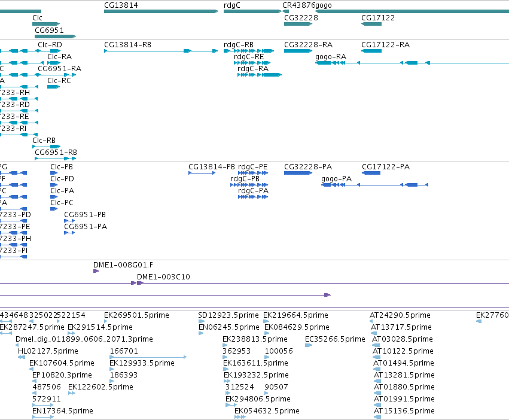
Task: Click the EK291514.5prime EST label
Action: coord(100,327)
